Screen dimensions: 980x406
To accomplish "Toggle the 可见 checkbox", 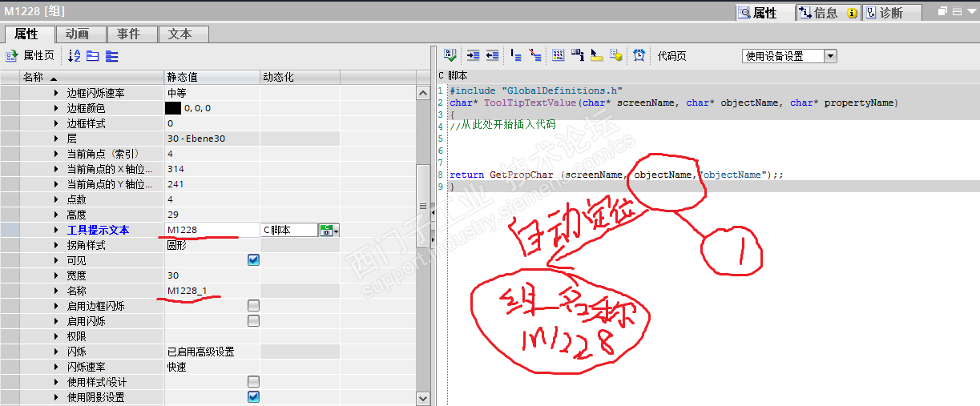I will click(x=253, y=260).
